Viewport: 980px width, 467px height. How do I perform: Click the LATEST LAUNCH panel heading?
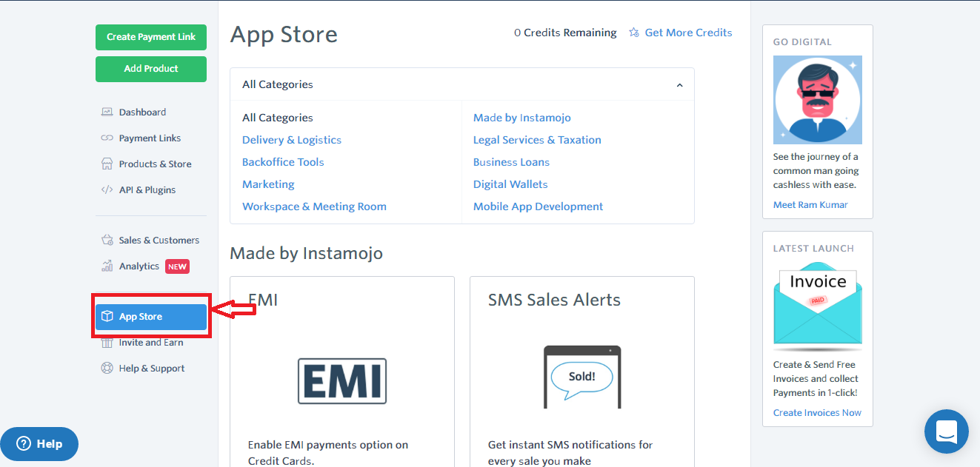pyautogui.click(x=813, y=249)
